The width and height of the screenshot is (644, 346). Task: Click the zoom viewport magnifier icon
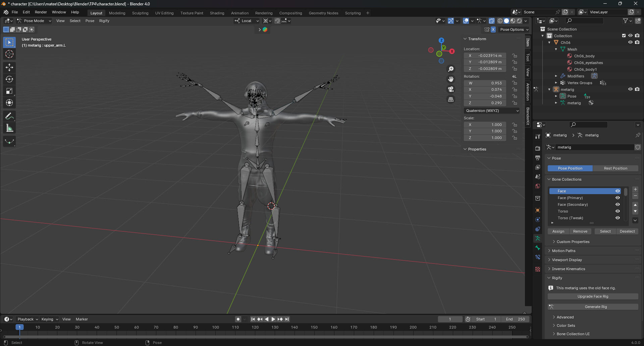click(x=451, y=69)
